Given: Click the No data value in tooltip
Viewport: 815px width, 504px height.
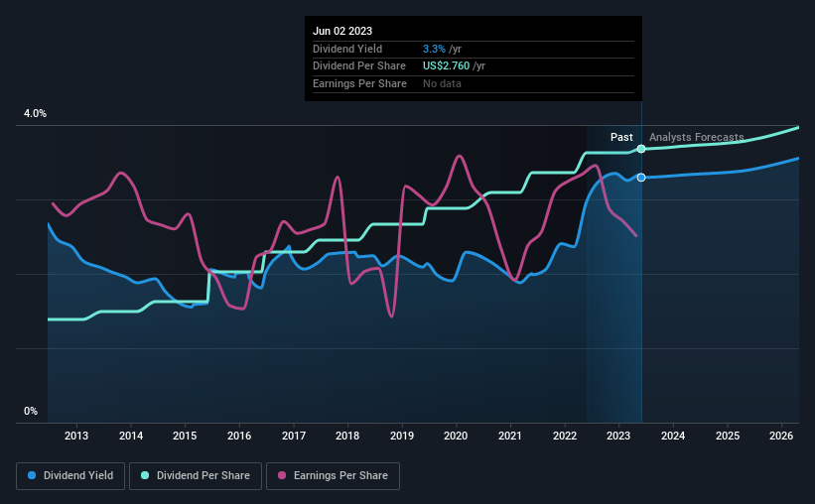Looking at the screenshot, I should click(x=442, y=83).
